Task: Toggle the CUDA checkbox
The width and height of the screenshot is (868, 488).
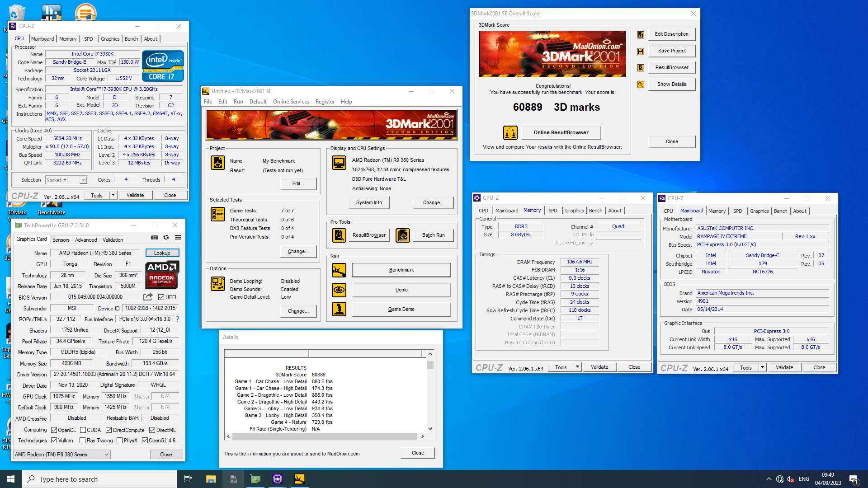Action: click(x=83, y=430)
